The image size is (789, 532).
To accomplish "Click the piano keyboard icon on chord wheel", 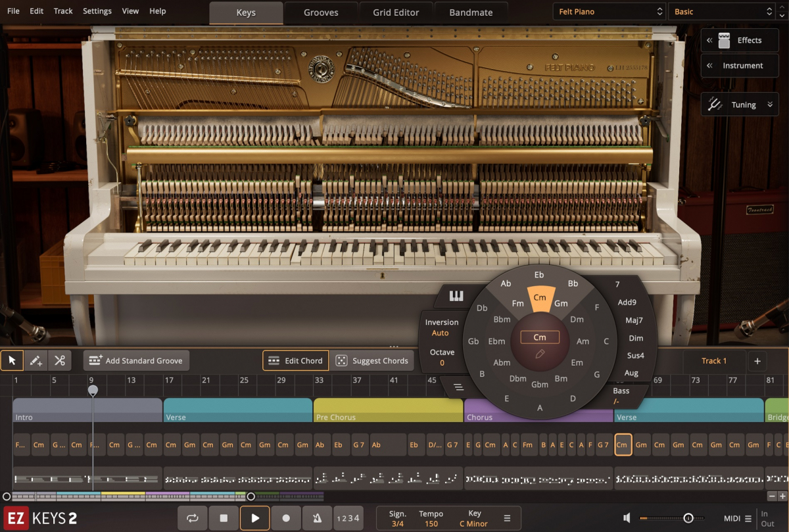I will pos(456,296).
